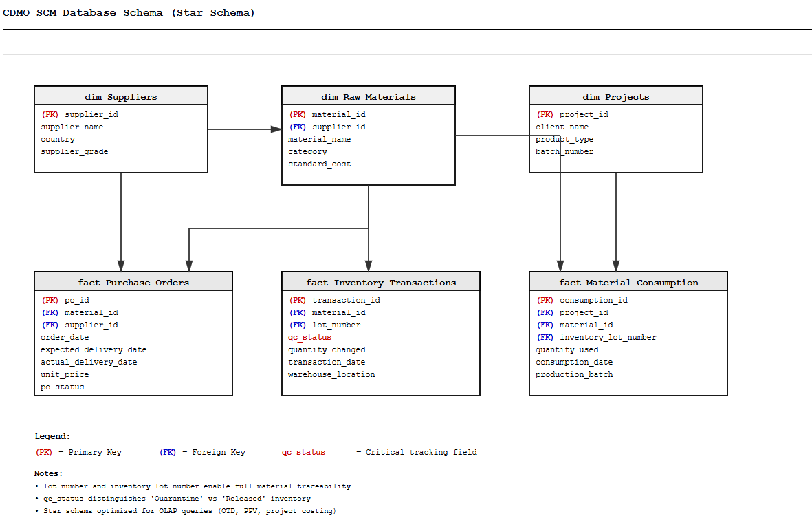
Task: Click supplier_id foreign key in dim_Raw_Materials
Action: [x=327, y=127]
